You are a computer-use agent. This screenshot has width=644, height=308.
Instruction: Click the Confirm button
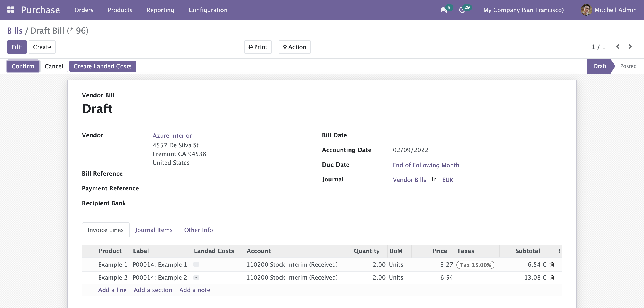tap(23, 66)
